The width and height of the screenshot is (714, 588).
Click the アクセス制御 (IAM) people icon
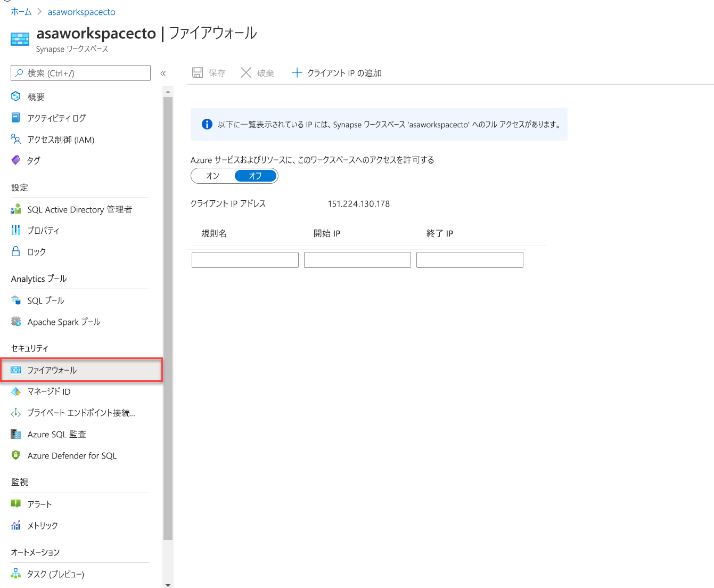pyautogui.click(x=15, y=139)
